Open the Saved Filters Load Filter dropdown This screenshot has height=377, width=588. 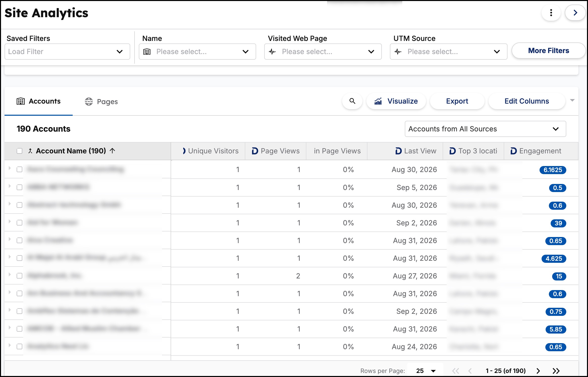coord(67,52)
